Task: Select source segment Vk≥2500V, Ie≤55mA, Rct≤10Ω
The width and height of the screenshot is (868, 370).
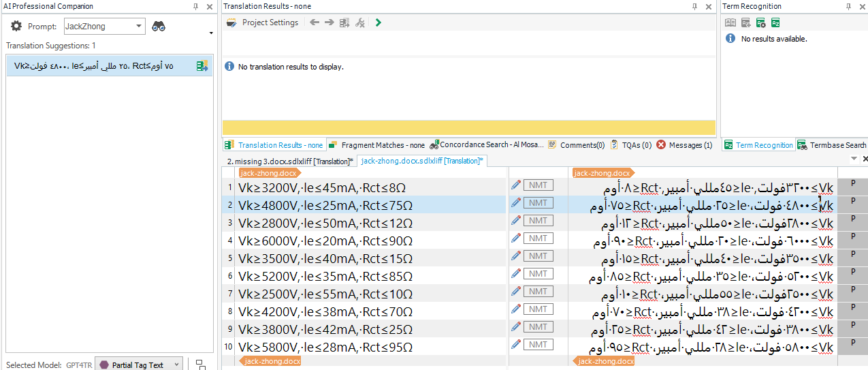Action: click(325, 294)
